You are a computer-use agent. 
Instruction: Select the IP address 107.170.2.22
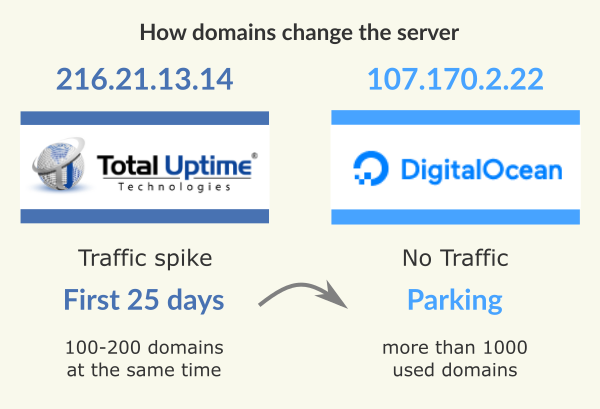pyautogui.click(x=455, y=79)
